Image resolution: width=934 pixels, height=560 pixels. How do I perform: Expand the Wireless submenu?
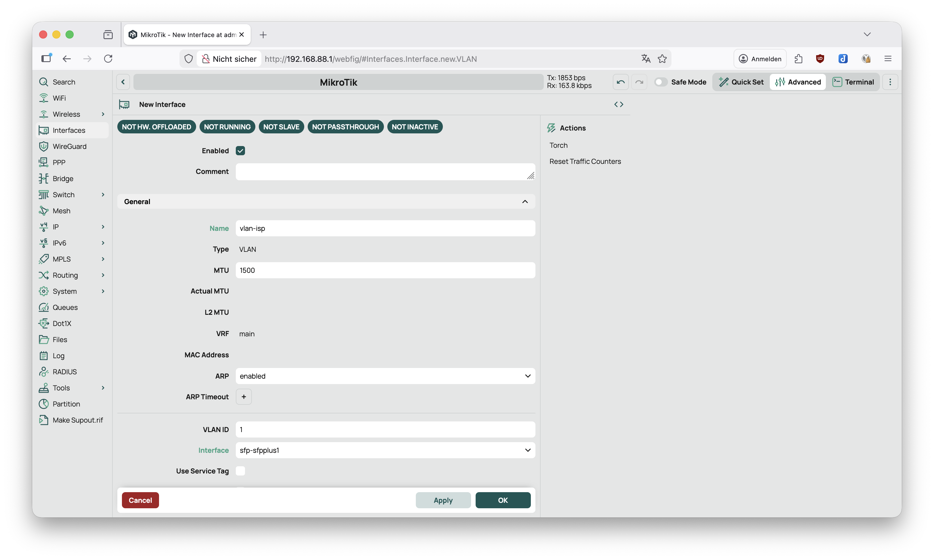(103, 114)
